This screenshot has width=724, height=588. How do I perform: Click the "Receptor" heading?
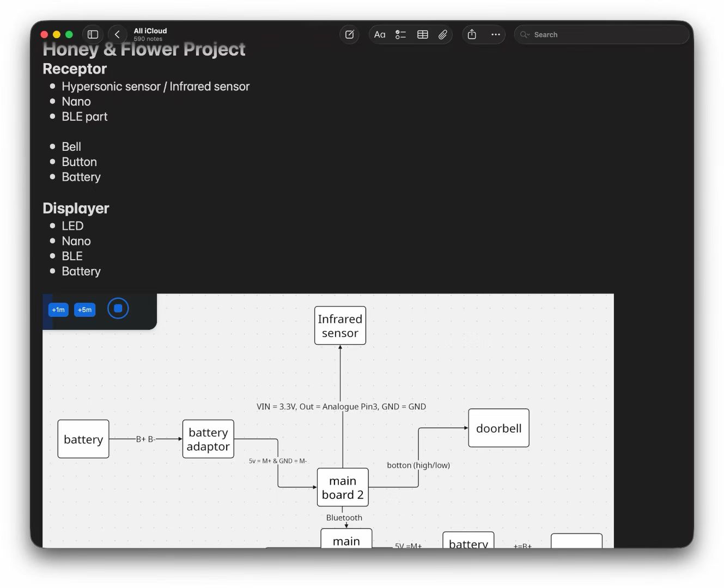75,69
